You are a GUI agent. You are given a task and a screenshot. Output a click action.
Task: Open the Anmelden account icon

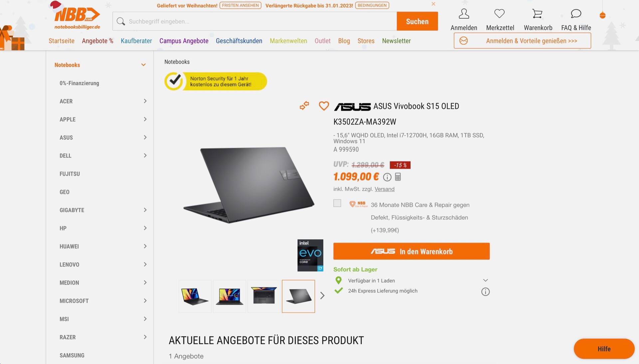click(464, 14)
